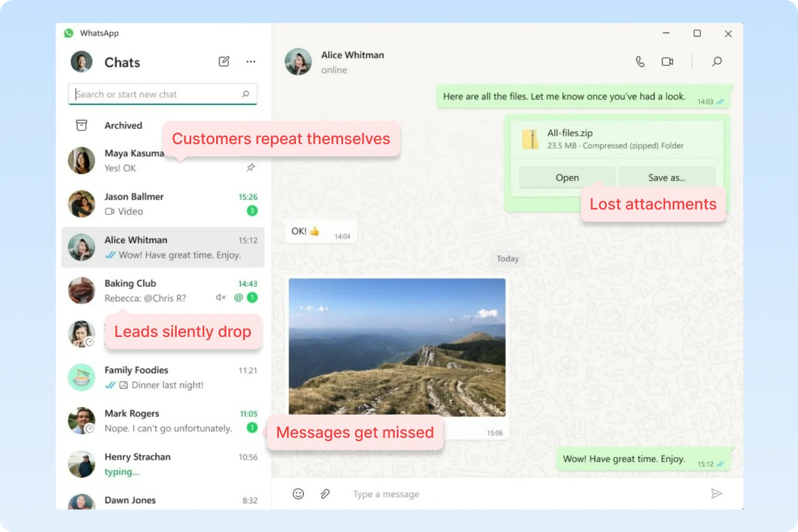798x532 pixels.
Task: Click the Chats heading
Action: coord(122,63)
